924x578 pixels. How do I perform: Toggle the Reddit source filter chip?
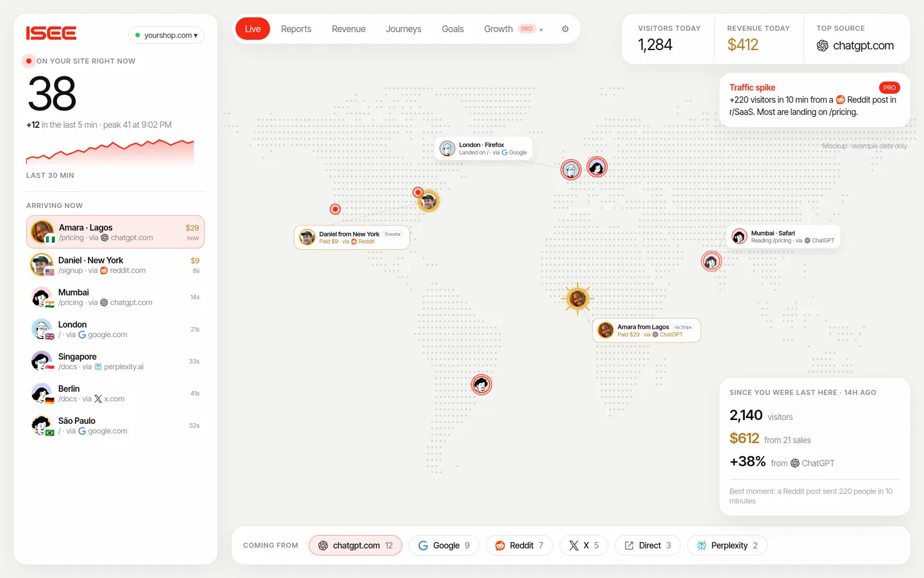(519, 545)
